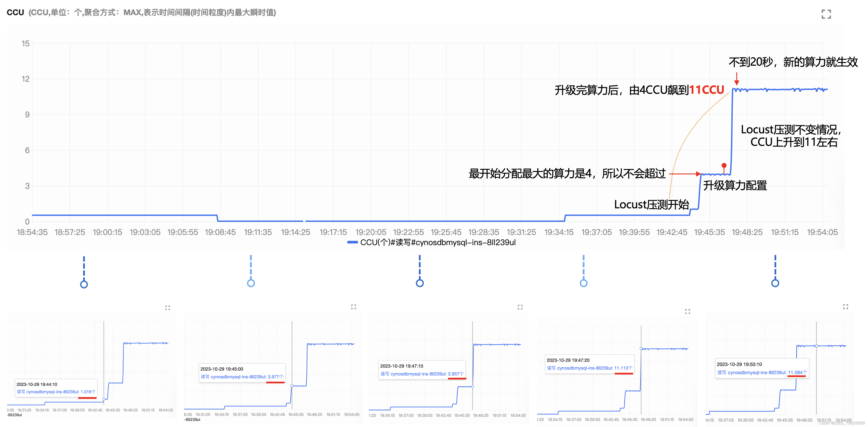The width and height of the screenshot is (868, 427).
Task: Click the y-axis value 3
Action: pyautogui.click(x=27, y=186)
